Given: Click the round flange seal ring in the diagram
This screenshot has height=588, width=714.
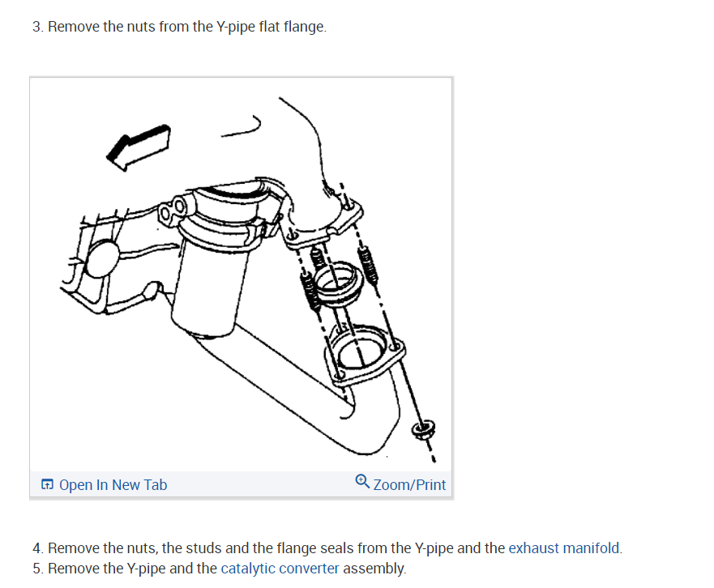Looking at the screenshot, I should 339,283.
